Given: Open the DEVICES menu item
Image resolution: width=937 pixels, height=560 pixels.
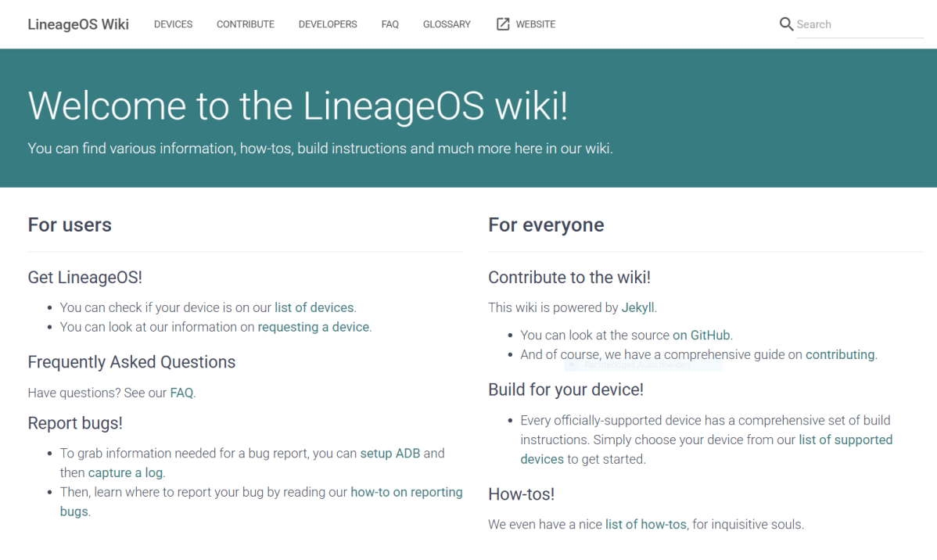Looking at the screenshot, I should (173, 24).
